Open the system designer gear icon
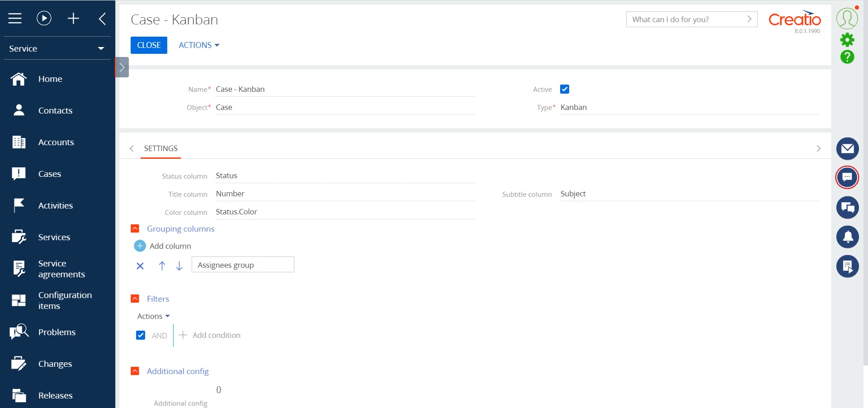This screenshot has width=868, height=408. click(848, 40)
